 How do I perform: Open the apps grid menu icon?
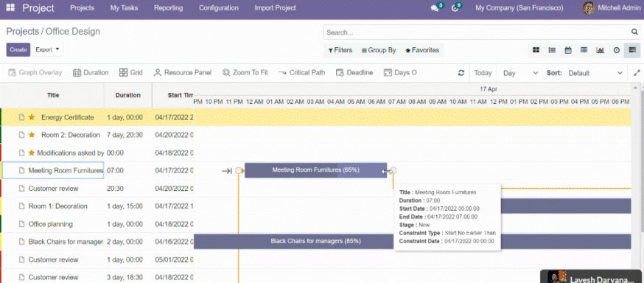[x=10, y=8]
